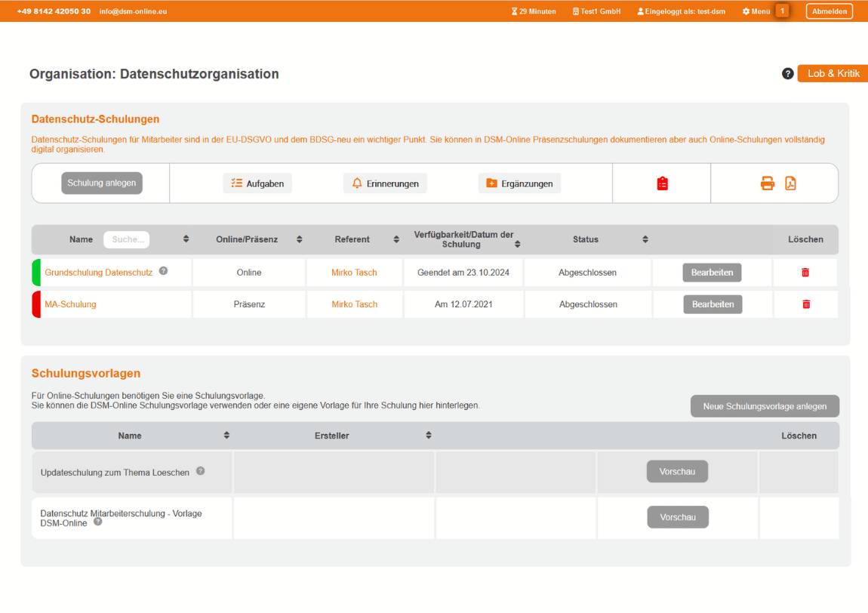Screen dimensions: 868x613
Task: Click the Schulung anlegen button
Action: click(x=102, y=183)
